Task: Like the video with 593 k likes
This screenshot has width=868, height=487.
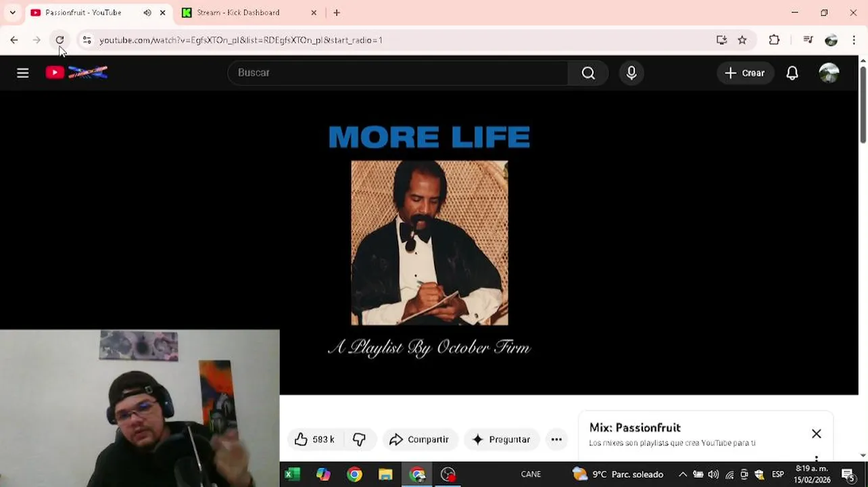Action: coord(314,440)
